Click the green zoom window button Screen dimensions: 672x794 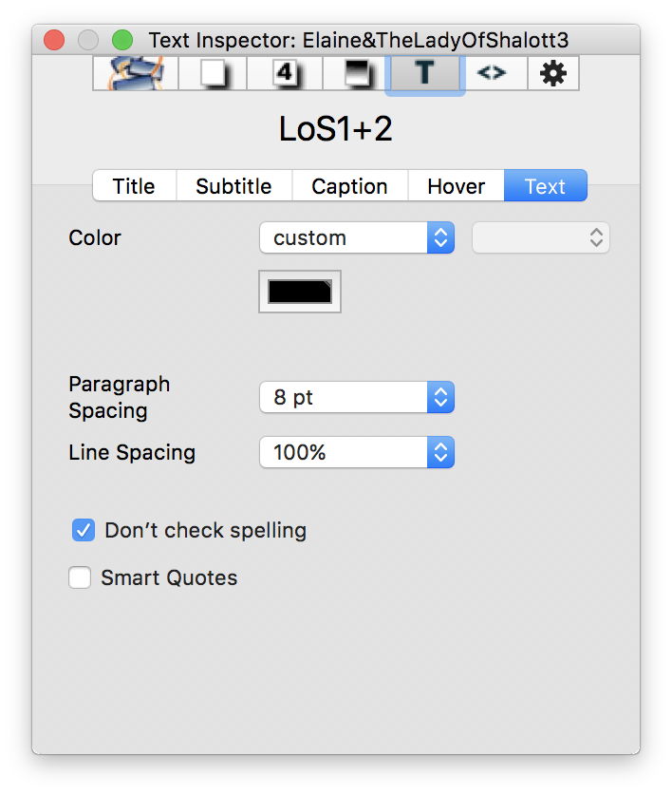[x=122, y=40]
